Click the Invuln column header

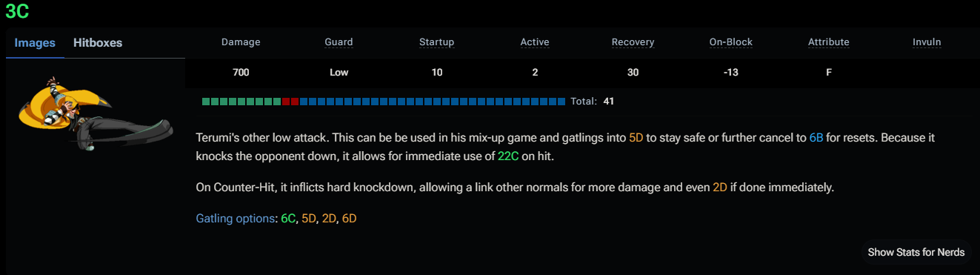point(927,42)
